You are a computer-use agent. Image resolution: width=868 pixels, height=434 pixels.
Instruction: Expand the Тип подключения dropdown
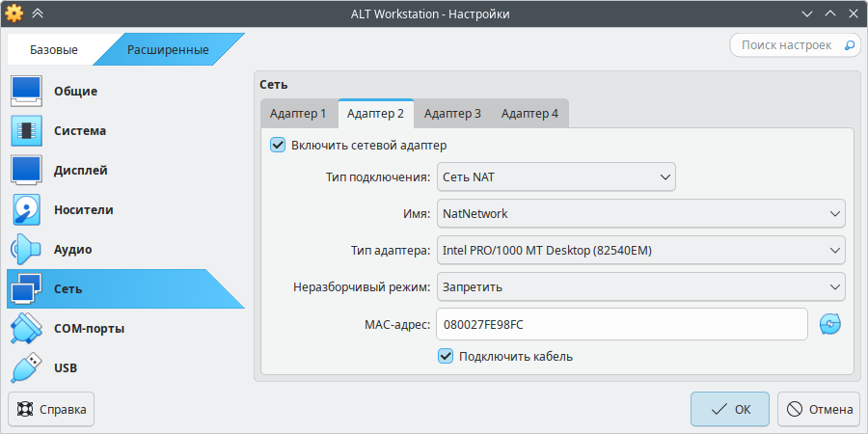tap(556, 176)
